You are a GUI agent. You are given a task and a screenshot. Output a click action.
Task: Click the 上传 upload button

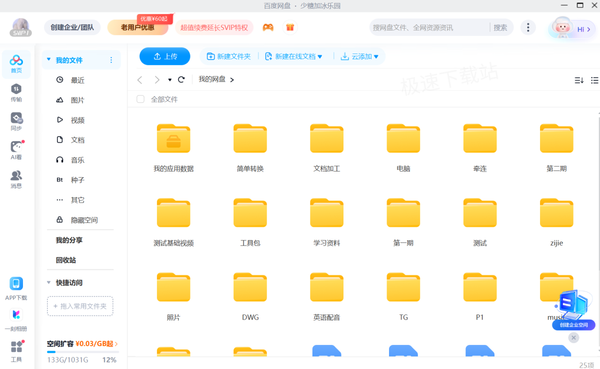pos(165,56)
